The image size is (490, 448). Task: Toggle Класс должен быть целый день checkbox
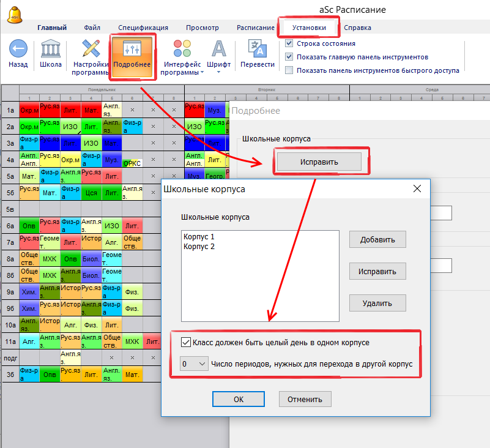(186, 343)
